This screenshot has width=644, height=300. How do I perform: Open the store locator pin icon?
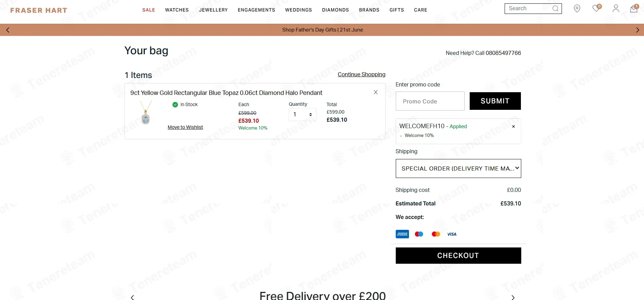click(x=577, y=8)
